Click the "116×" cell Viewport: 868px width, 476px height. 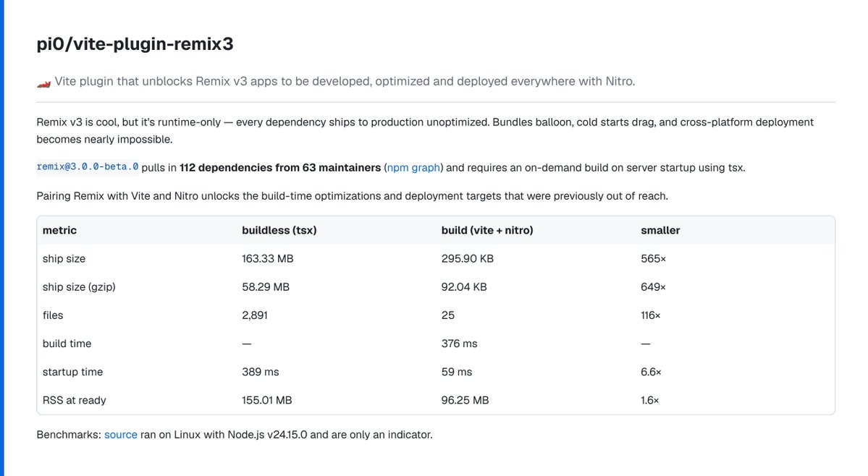[x=650, y=315]
